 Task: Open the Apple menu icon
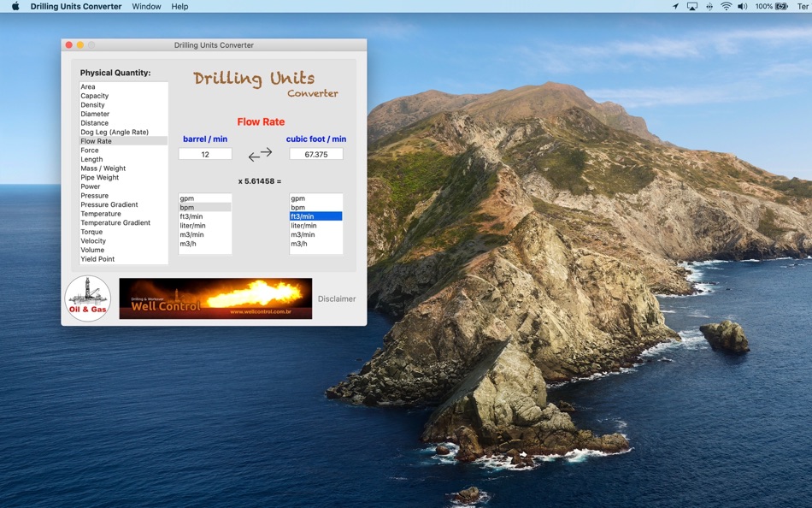(x=15, y=6)
